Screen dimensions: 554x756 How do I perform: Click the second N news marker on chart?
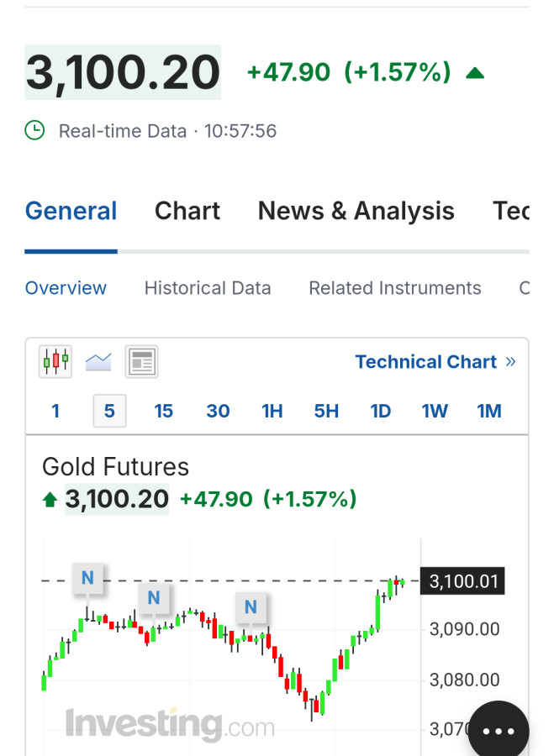point(153,598)
